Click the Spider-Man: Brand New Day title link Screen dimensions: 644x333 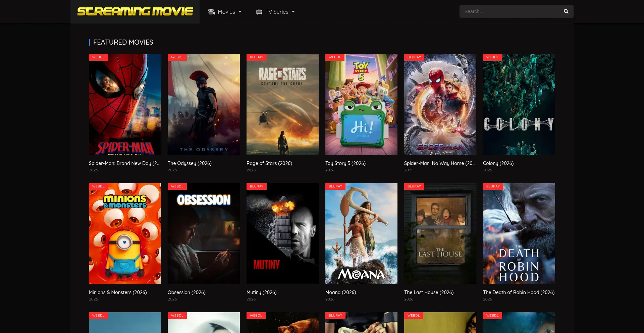tap(124, 163)
